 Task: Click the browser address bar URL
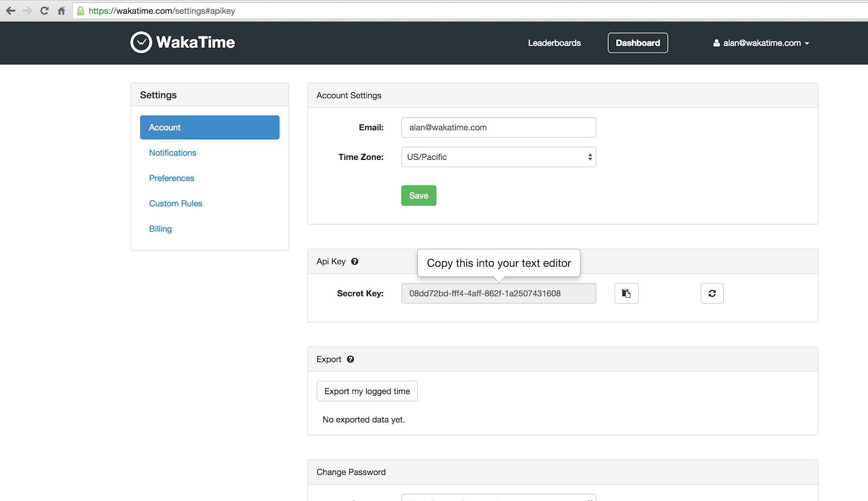pos(162,11)
